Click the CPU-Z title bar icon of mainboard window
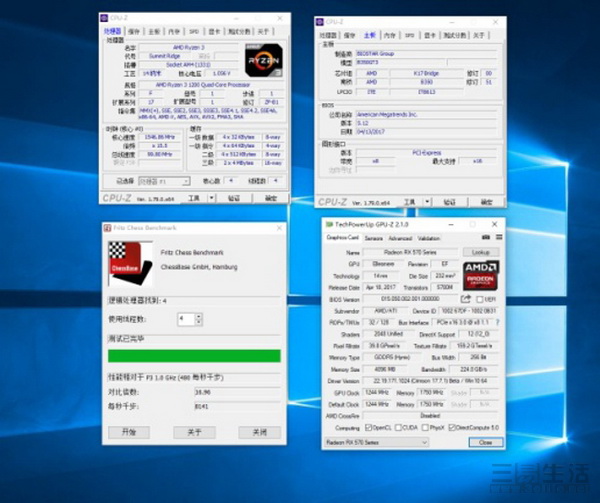This screenshot has height=503, width=600. click(x=320, y=22)
